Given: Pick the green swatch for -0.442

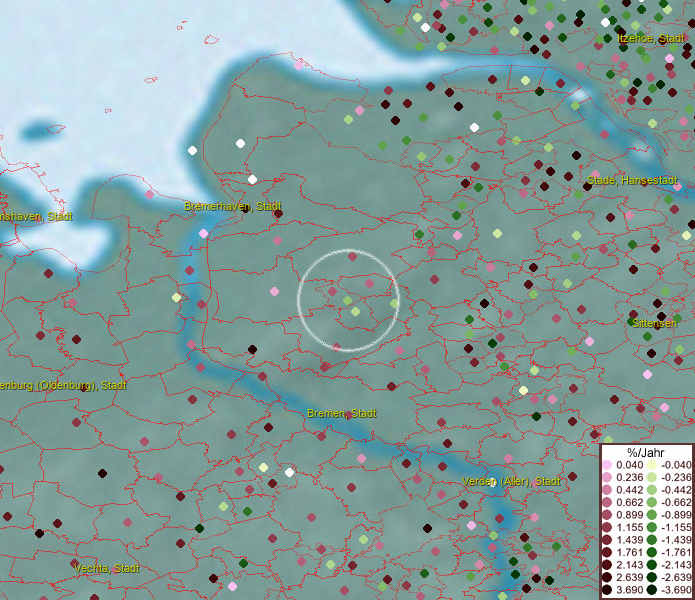Looking at the screenshot, I should point(652,490).
